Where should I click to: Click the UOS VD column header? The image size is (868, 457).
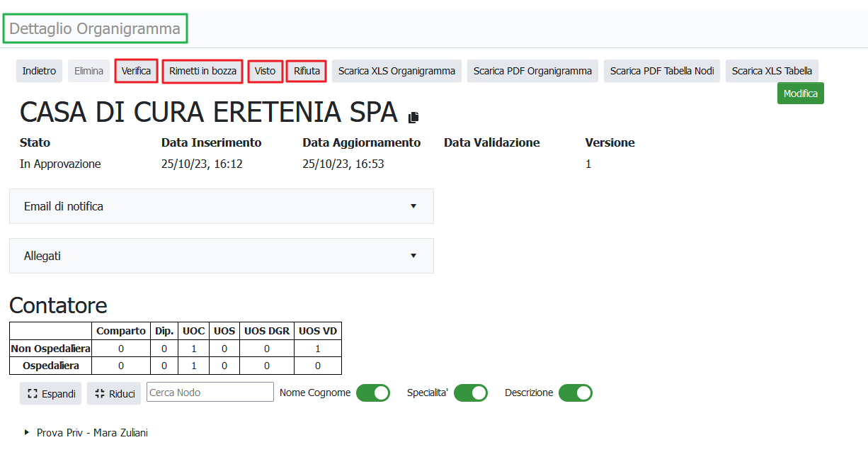(x=318, y=331)
